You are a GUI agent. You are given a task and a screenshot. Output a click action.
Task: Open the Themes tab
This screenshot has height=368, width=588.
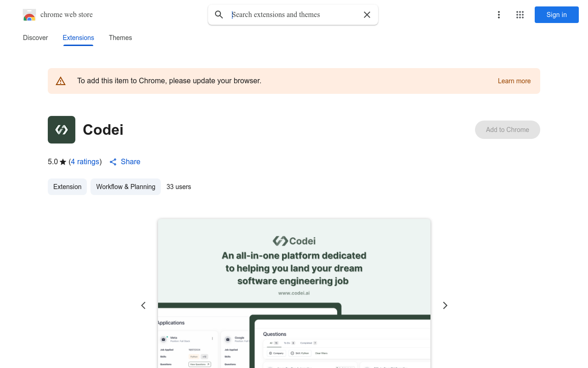[120, 38]
